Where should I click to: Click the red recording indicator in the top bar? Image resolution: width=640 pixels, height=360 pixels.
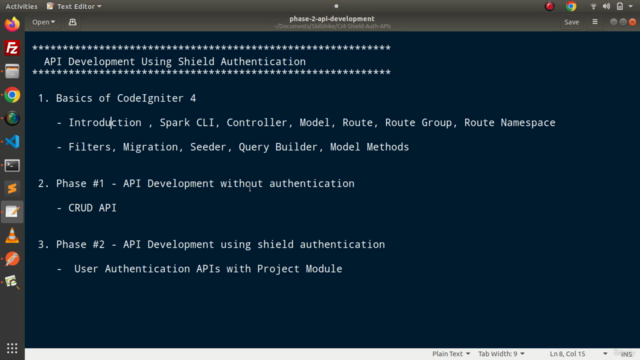550,6
